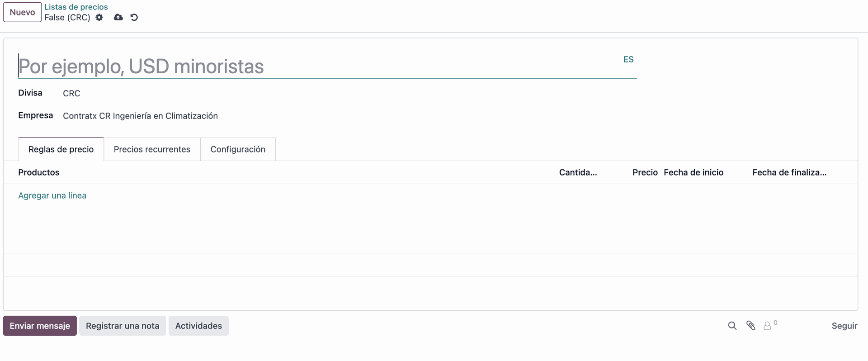Sort by Precio column header
The height and width of the screenshot is (361, 868).
[x=645, y=172]
